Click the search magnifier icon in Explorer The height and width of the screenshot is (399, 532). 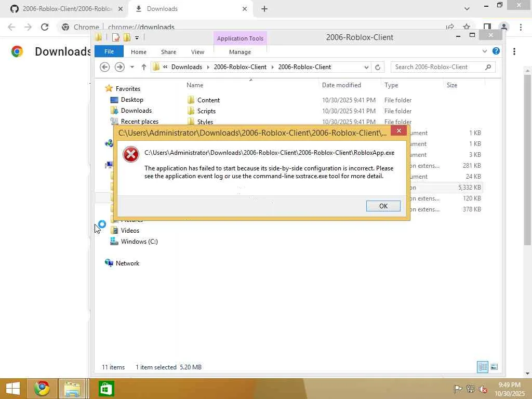pyautogui.click(x=488, y=67)
